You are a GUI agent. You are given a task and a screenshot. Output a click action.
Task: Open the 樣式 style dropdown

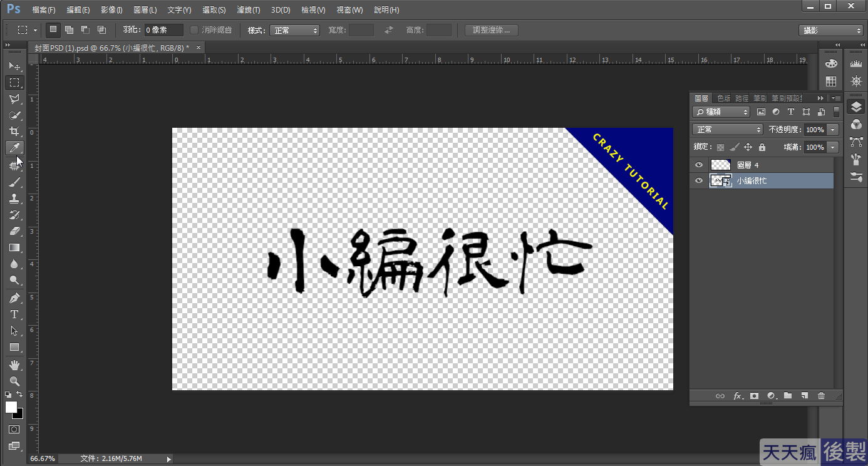tap(294, 30)
